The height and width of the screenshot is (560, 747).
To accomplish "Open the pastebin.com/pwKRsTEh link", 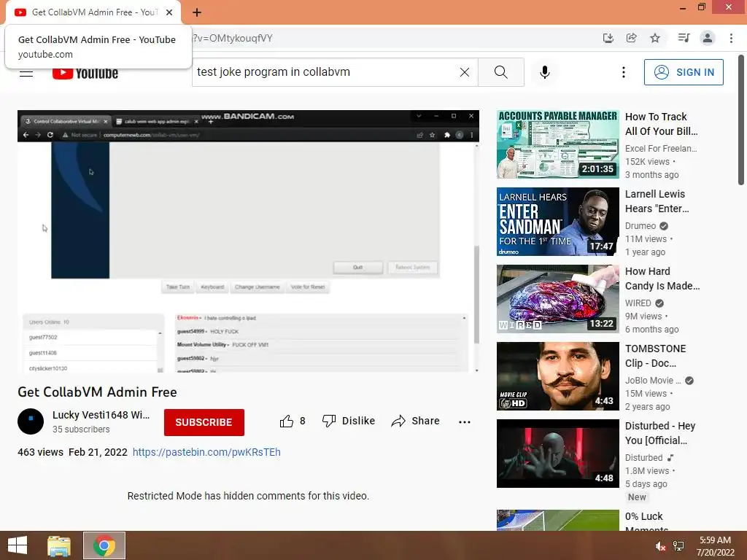I will pyautogui.click(x=206, y=452).
